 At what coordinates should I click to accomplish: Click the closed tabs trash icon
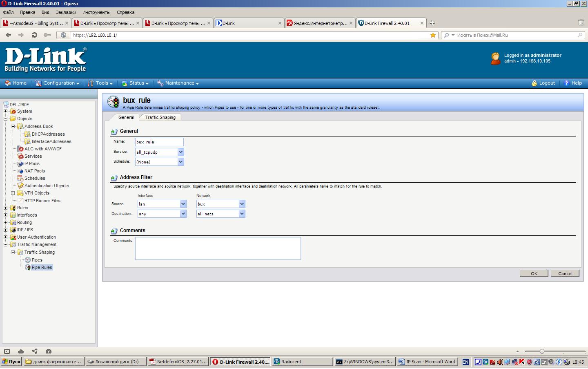click(x=581, y=22)
